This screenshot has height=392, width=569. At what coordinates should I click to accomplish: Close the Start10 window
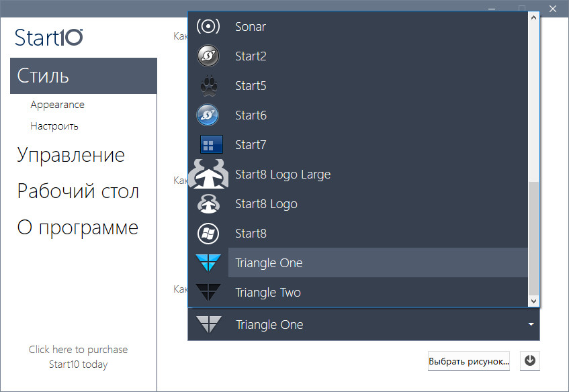click(553, 9)
